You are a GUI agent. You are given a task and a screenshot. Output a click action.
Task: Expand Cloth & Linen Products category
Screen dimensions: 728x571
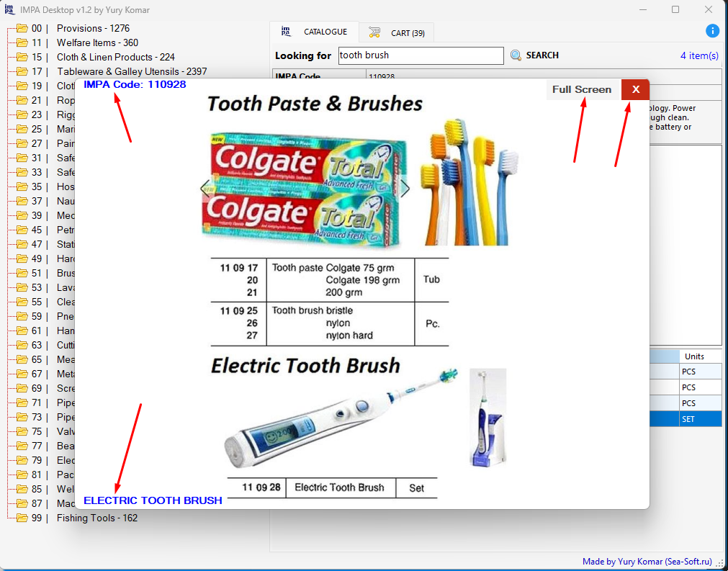point(115,57)
